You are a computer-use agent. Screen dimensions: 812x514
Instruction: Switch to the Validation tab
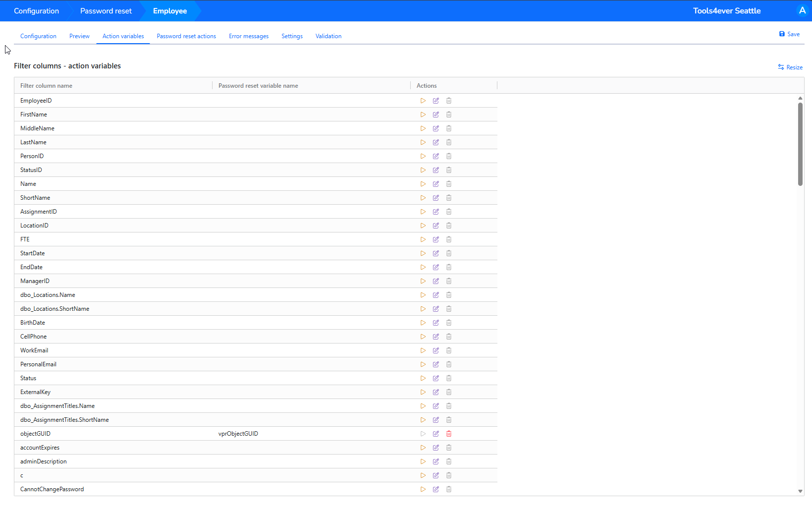328,36
